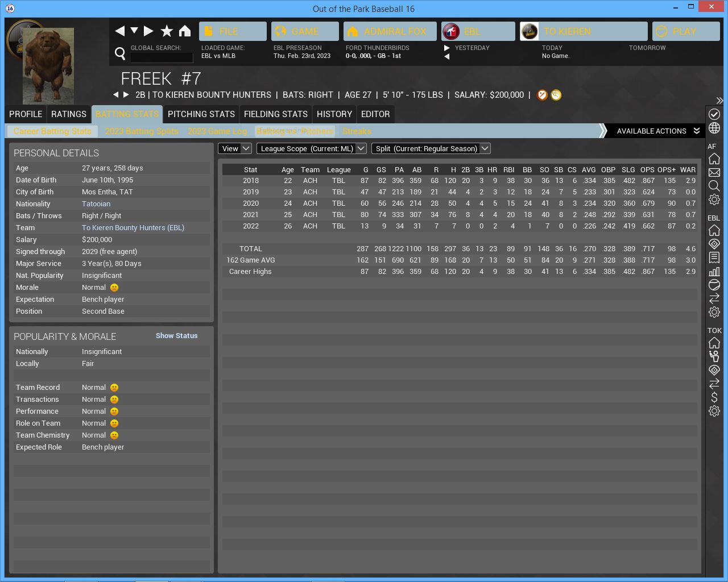The image size is (728, 582).
Task: Open the AF settings gear icon
Action: point(714,199)
